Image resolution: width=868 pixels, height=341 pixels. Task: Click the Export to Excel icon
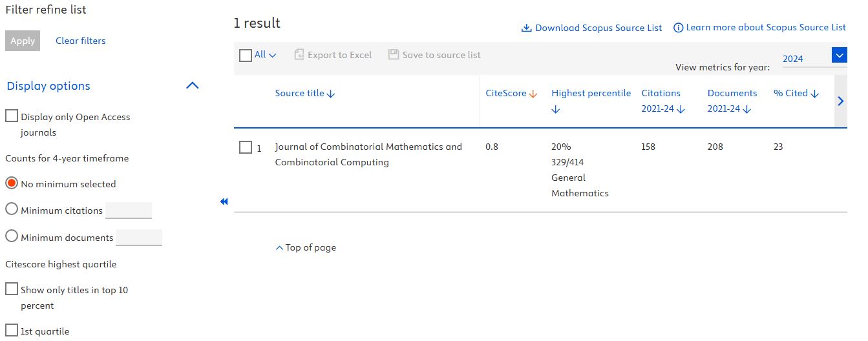coord(299,55)
